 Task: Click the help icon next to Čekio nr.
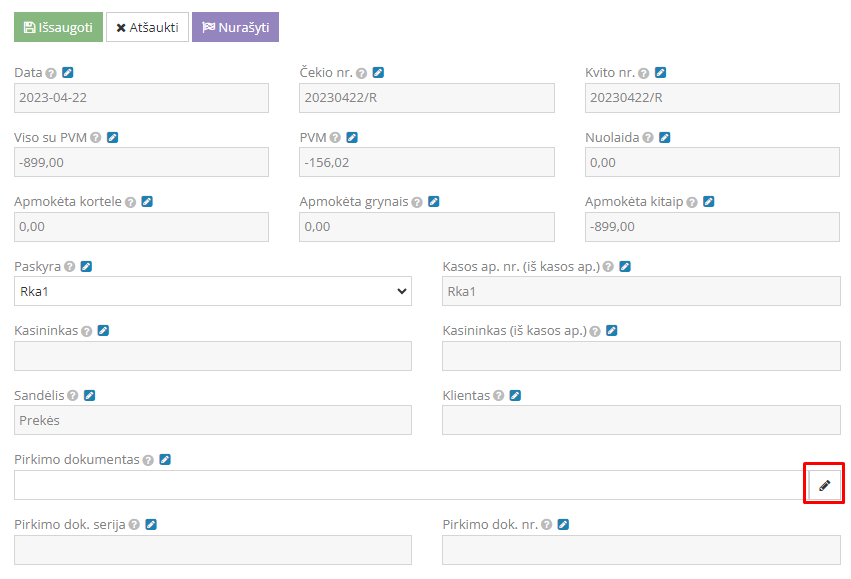click(x=361, y=73)
